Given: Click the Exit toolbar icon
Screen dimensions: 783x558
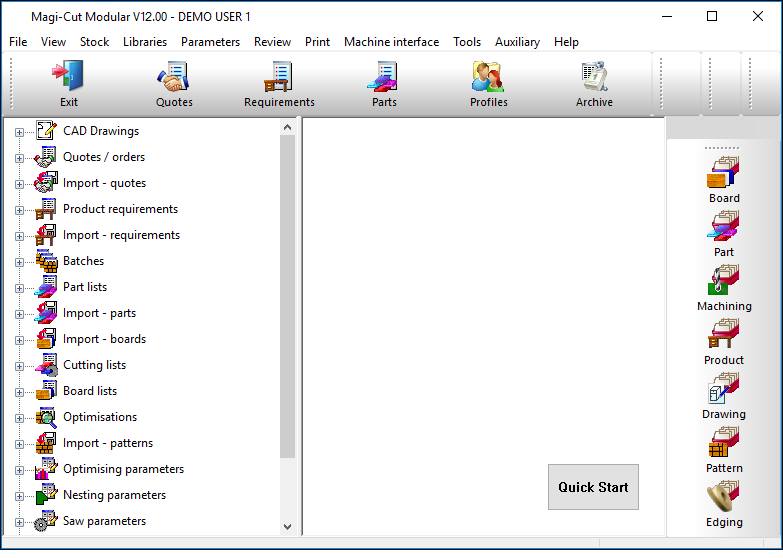Looking at the screenshot, I should (x=68, y=75).
